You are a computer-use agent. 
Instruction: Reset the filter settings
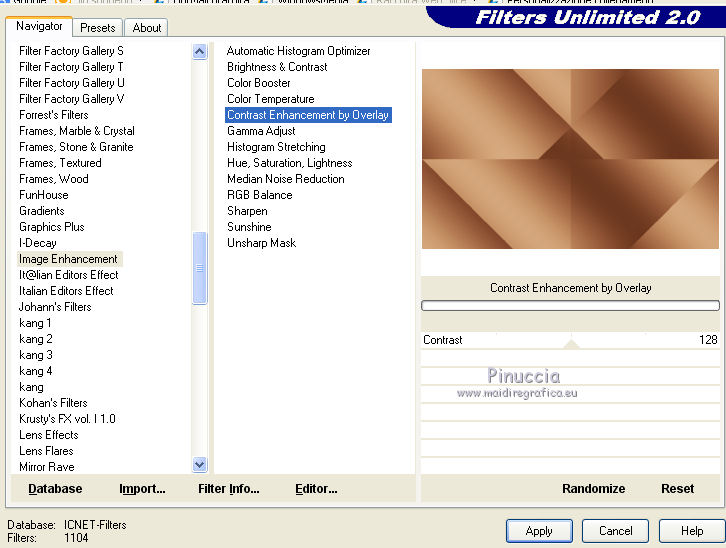click(x=677, y=489)
